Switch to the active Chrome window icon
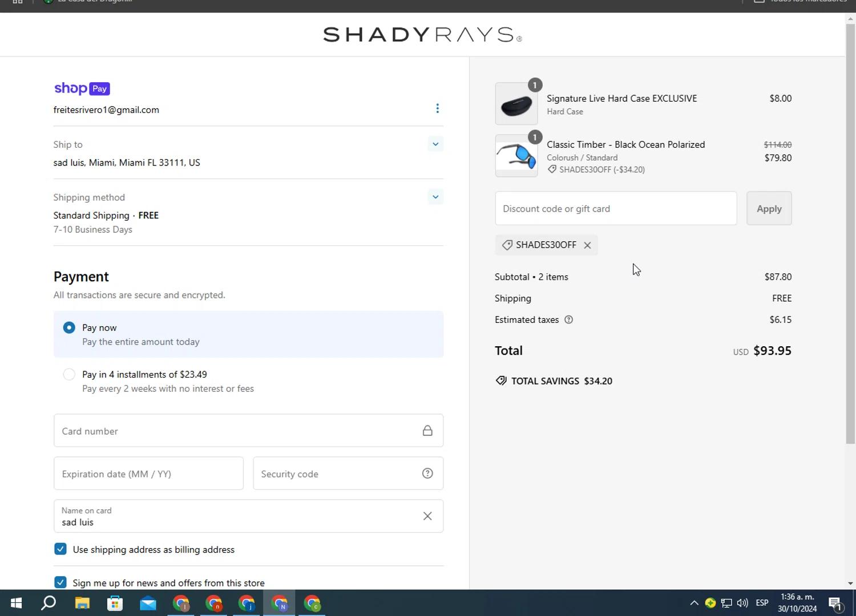 [x=280, y=603]
